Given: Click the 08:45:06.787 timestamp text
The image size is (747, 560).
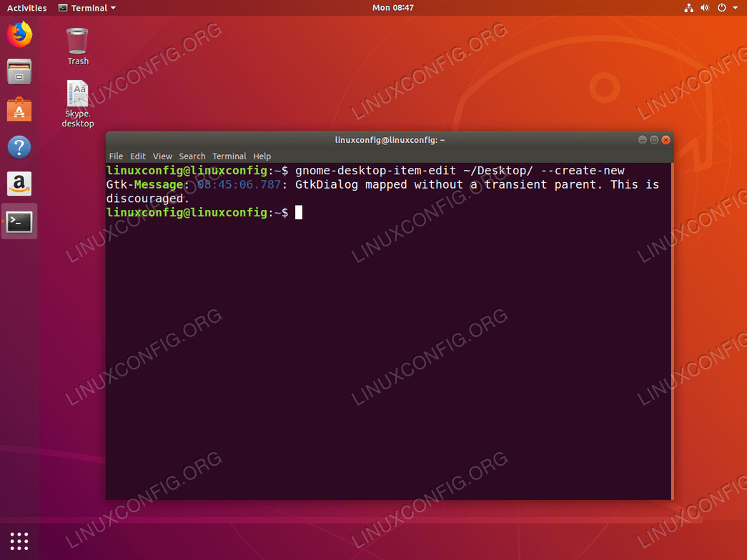Looking at the screenshot, I should [x=239, y=184].
